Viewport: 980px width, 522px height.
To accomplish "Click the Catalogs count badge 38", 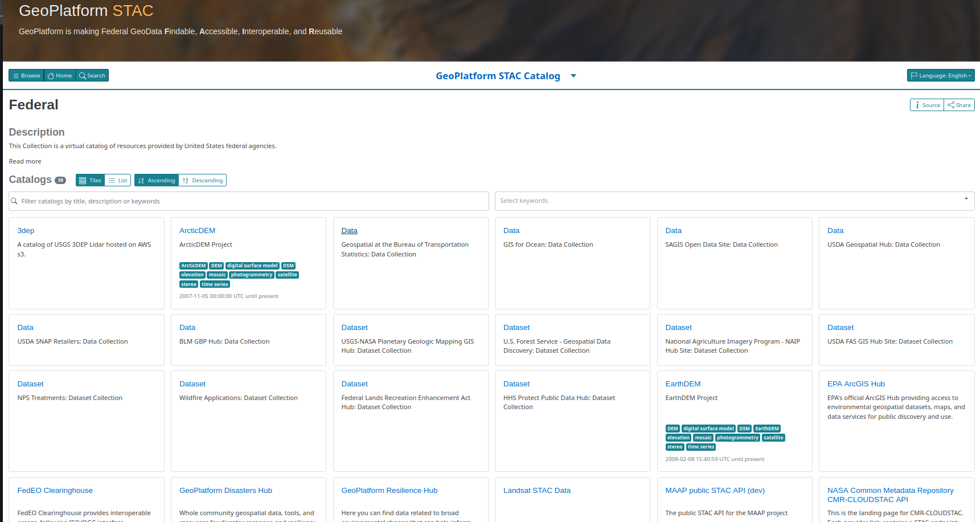I will click(x=60, y=181).
